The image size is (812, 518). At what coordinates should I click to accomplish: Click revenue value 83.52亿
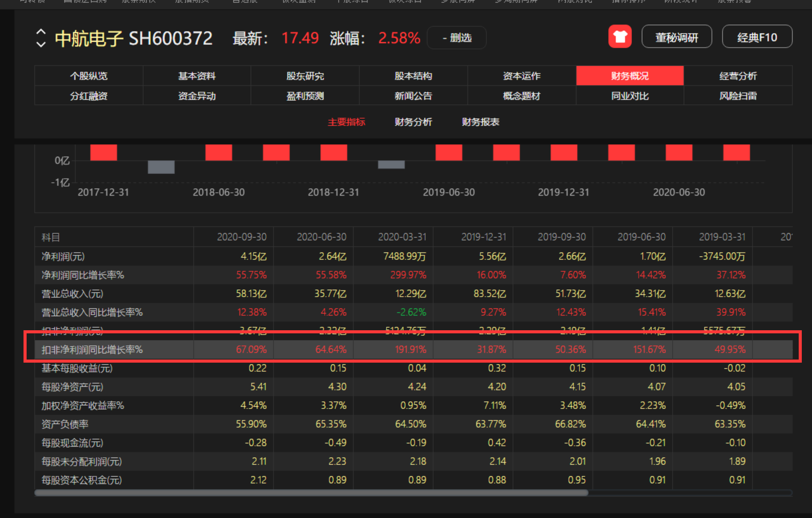[x=490, y=294]
